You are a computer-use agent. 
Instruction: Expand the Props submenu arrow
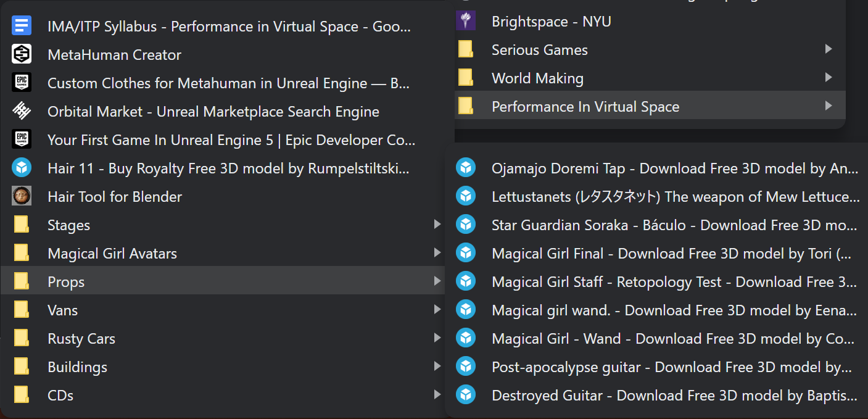pos(437,281)
